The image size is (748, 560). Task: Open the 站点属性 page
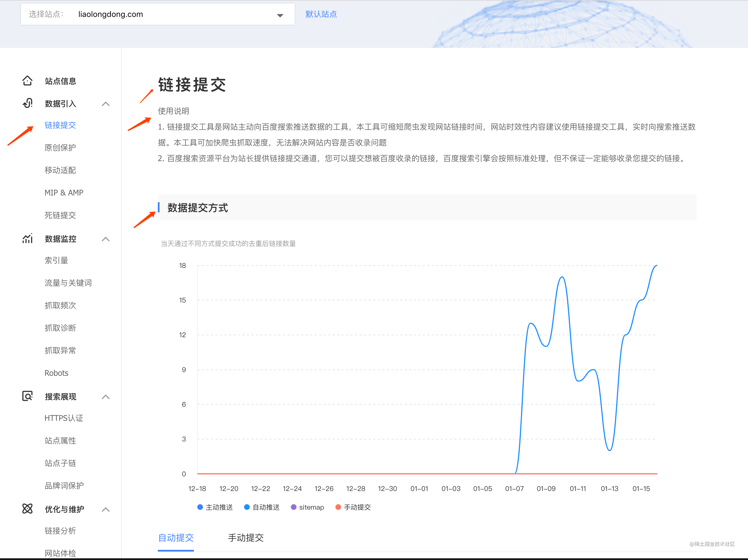pos(60,440)
